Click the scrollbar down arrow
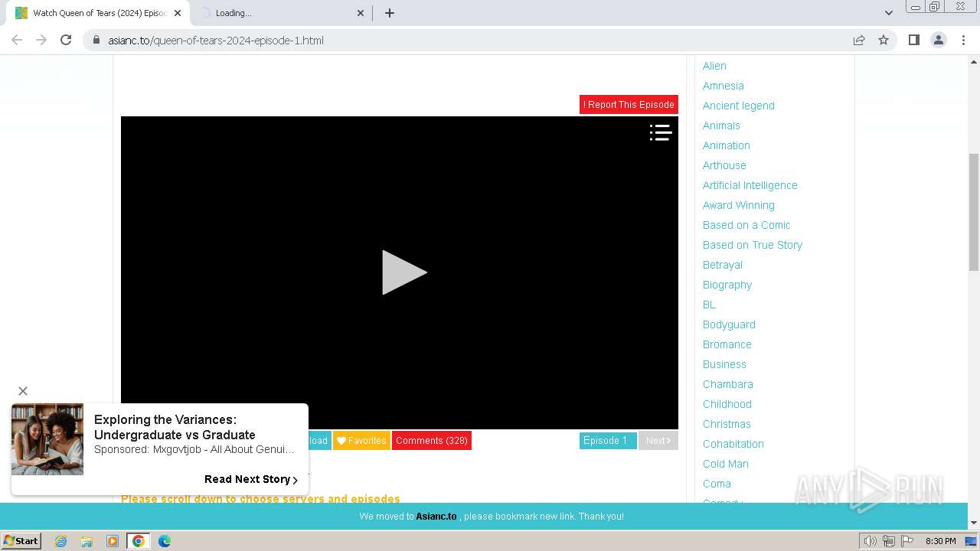 [974, 523]
